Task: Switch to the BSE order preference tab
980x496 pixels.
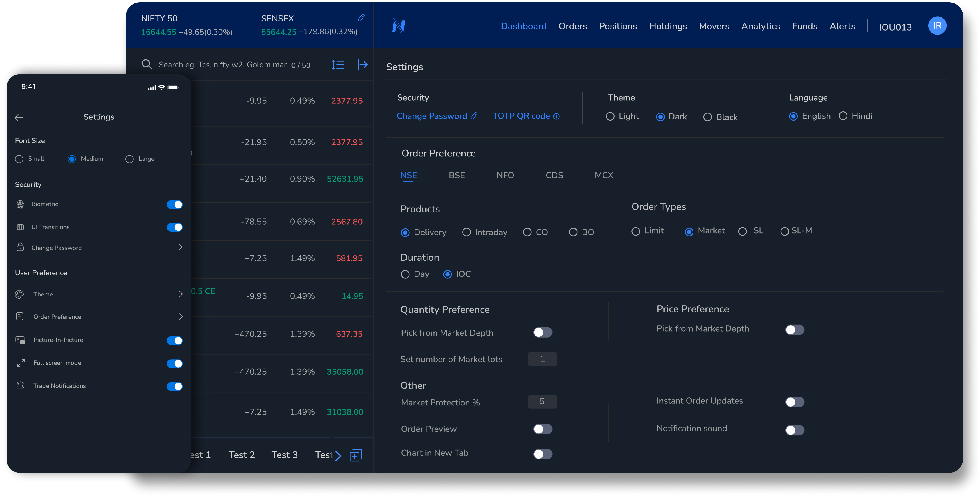Action: click(457, 175)
